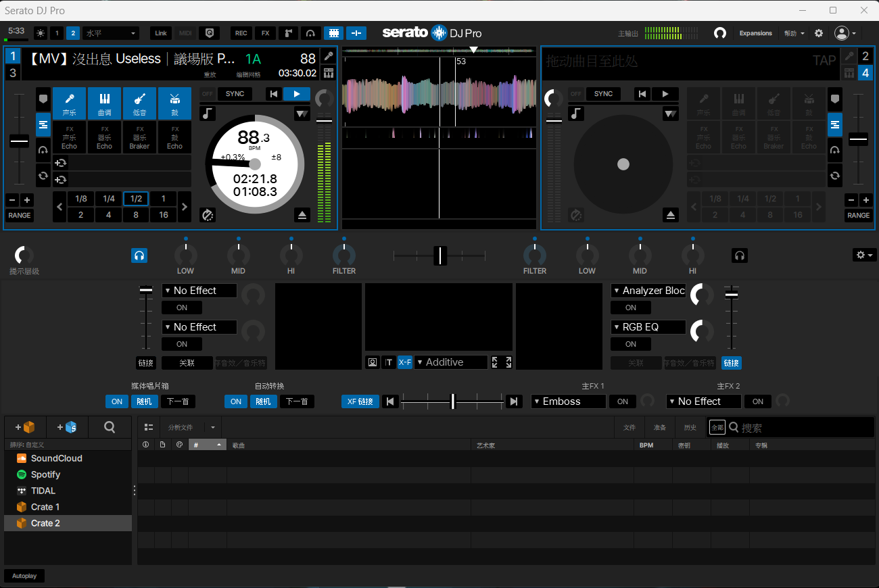879x588 pixels.
Task: Click the add crate icon
Action: tap(24, 427)
